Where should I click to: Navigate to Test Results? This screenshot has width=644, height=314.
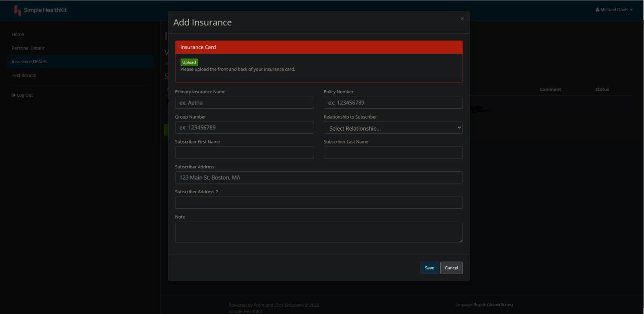[24, 75]
